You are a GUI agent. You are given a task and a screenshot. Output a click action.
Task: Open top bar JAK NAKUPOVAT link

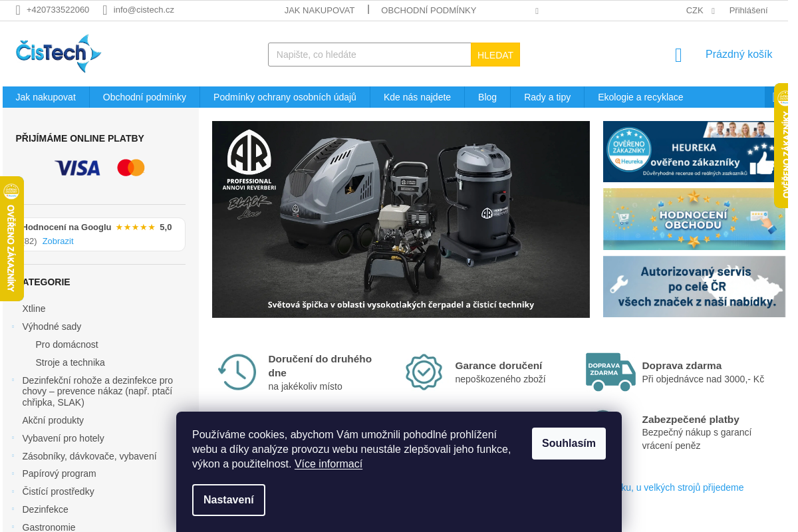tap(319, 10)
